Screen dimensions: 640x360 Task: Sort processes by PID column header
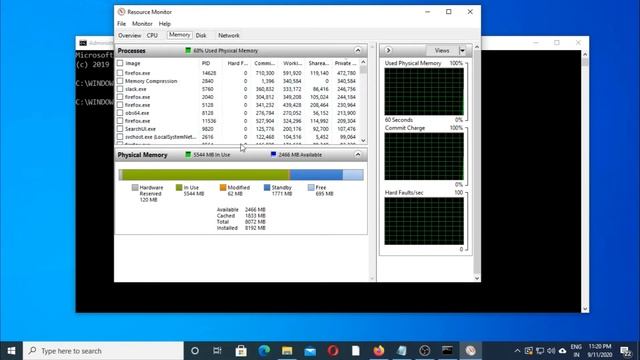tap(206, 63)
